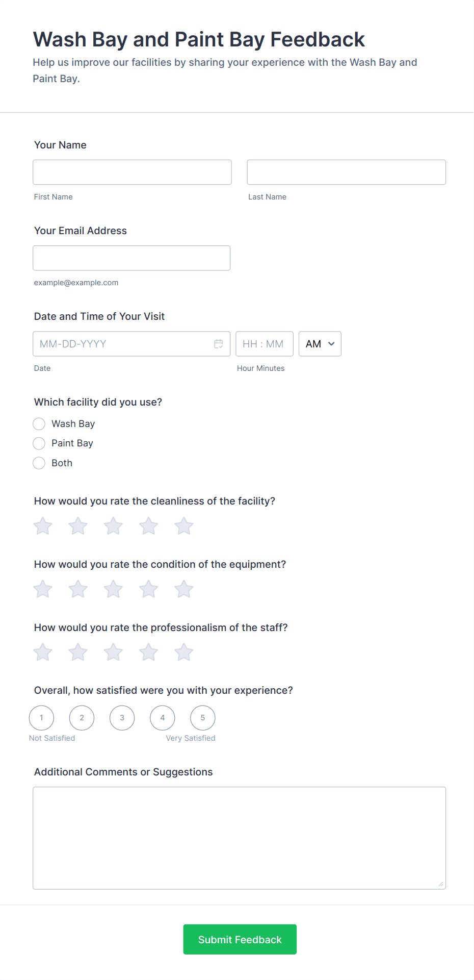Rate staff professionalism four stars

click(x=149, y=652)
